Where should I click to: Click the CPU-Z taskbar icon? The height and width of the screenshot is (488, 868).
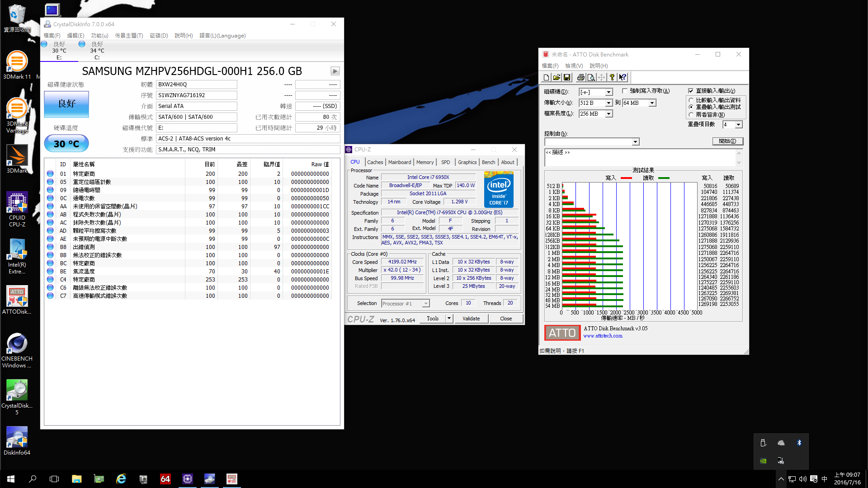188,479
